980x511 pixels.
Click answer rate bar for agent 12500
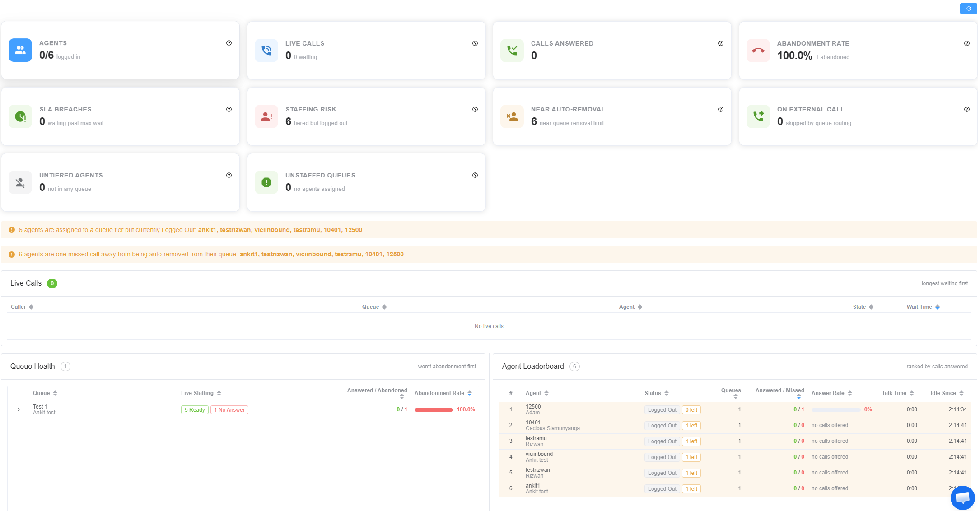pyautogui.click(x=836, y=410)
